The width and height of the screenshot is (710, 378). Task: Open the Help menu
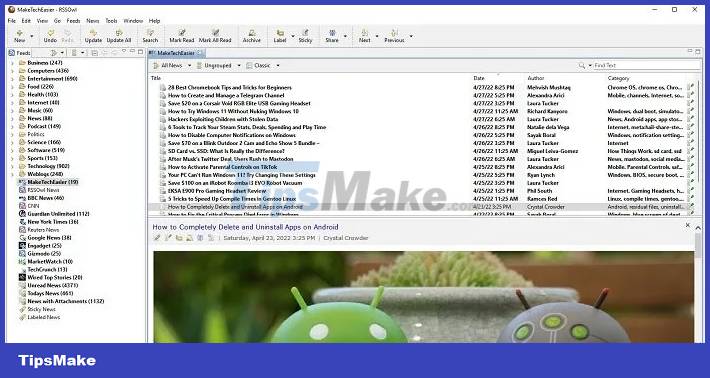154,21
